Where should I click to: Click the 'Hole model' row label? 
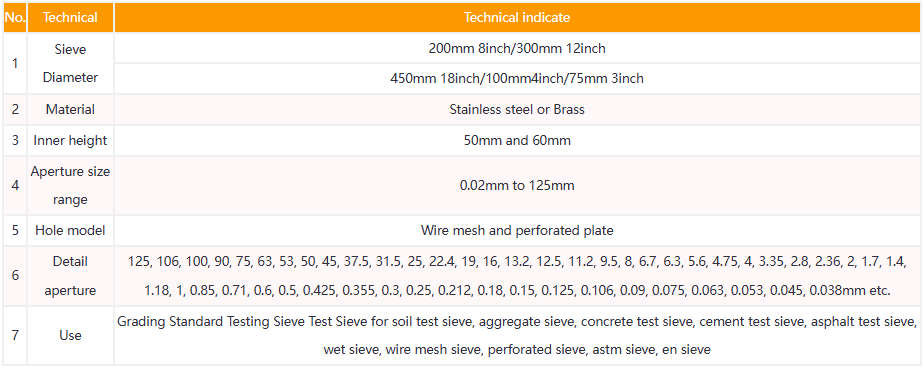point(70,231)
